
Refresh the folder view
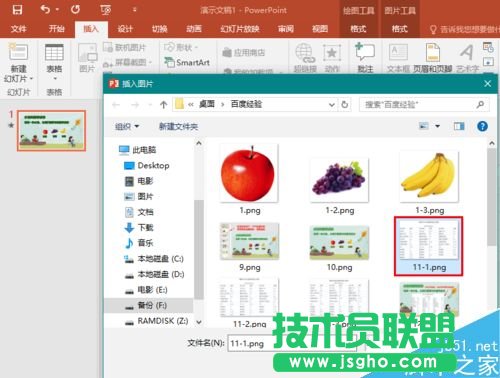[345, 105]
